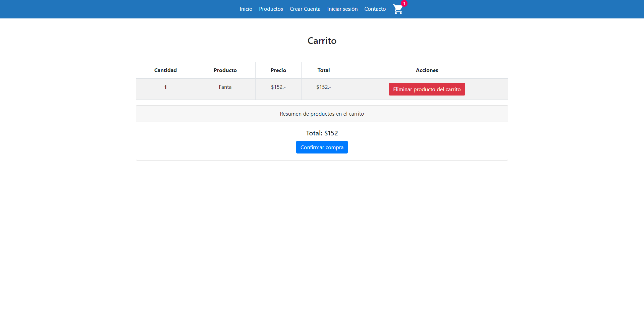Go to the Contacto section

point(375,9)
